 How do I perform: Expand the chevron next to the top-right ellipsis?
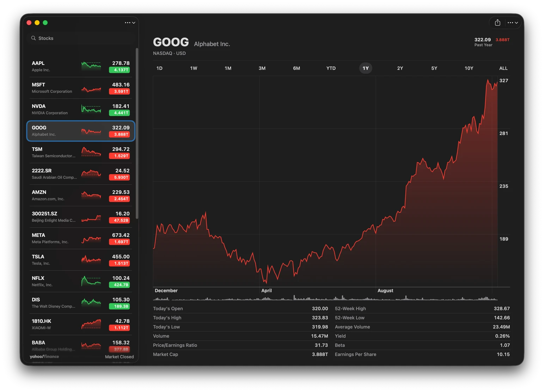tap(517, 23)
